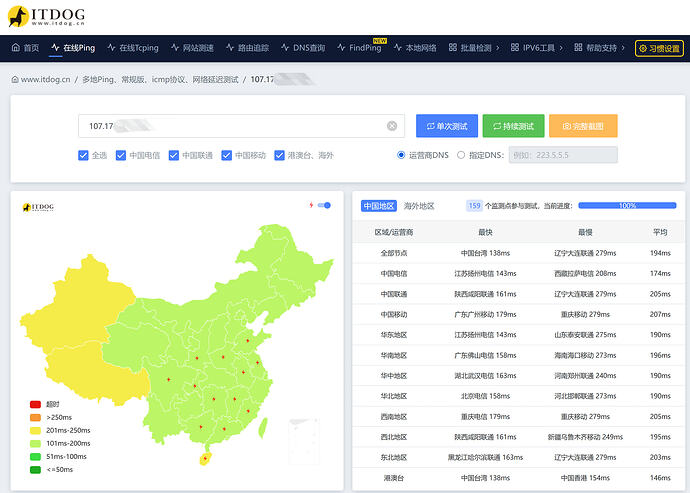690x493 pixels.
Task: Open FindPing tool with NEW badge
Action: tap(360, 48)
